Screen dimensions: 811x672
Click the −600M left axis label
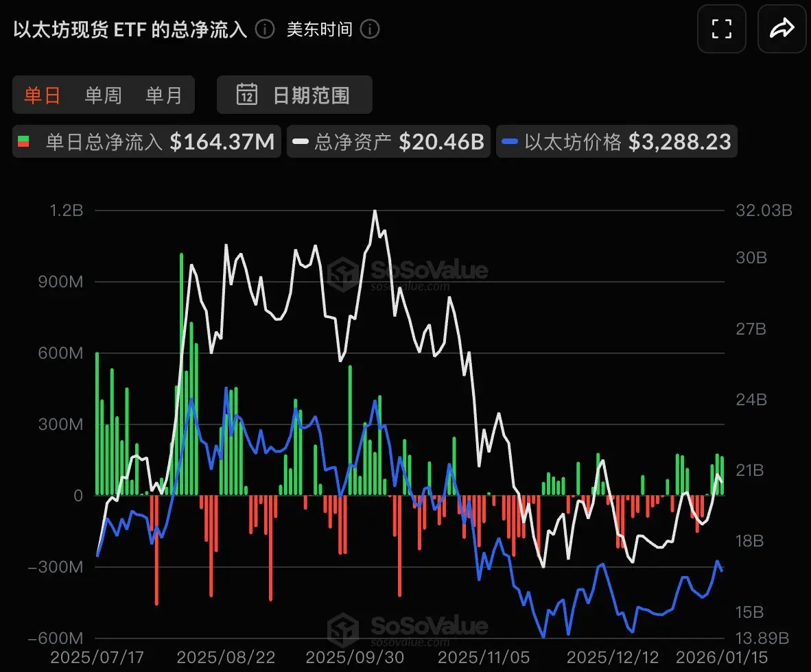[56, 638]
